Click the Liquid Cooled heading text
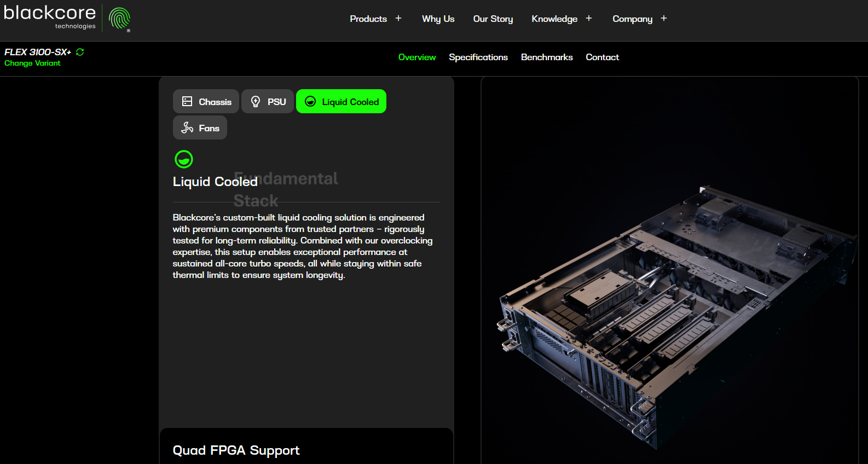 pos(215,182)
